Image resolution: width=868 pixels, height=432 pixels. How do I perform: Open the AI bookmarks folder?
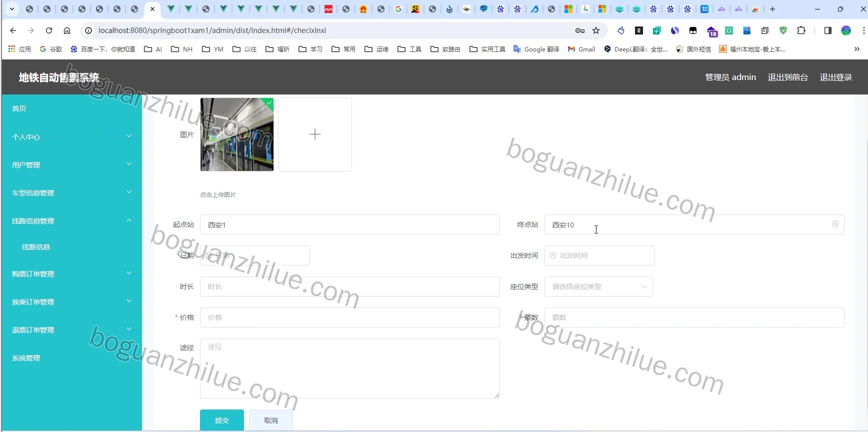point(153,49)
